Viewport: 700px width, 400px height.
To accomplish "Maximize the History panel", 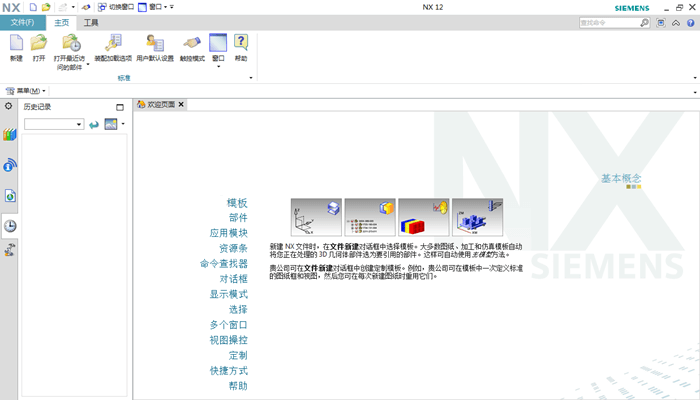I will [x=120, y=107].
